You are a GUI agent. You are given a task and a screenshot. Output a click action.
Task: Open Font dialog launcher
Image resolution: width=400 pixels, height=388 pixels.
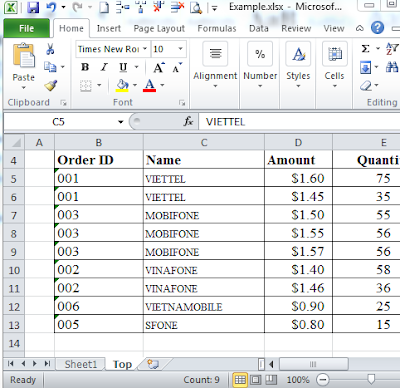click(182, 103)
